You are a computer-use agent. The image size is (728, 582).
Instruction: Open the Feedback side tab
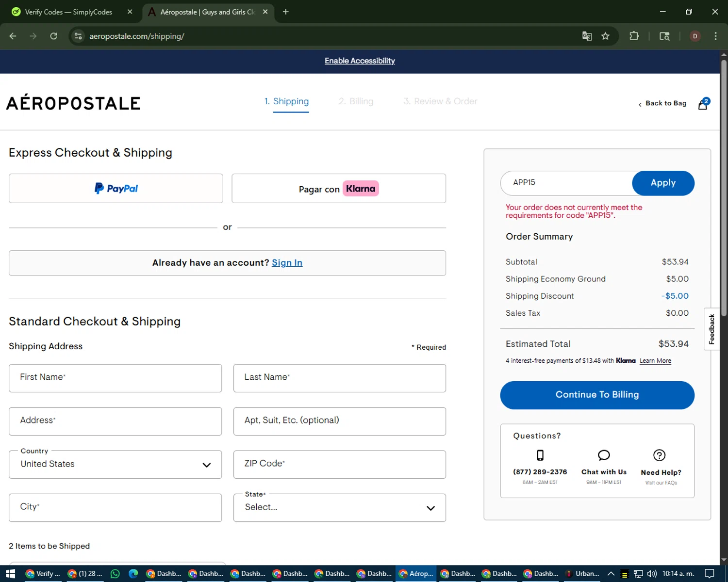[x=711, y=329]
